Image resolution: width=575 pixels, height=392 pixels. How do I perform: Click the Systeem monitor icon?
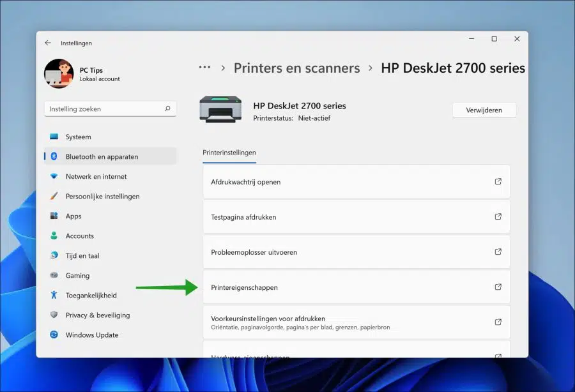click(54, 137)
